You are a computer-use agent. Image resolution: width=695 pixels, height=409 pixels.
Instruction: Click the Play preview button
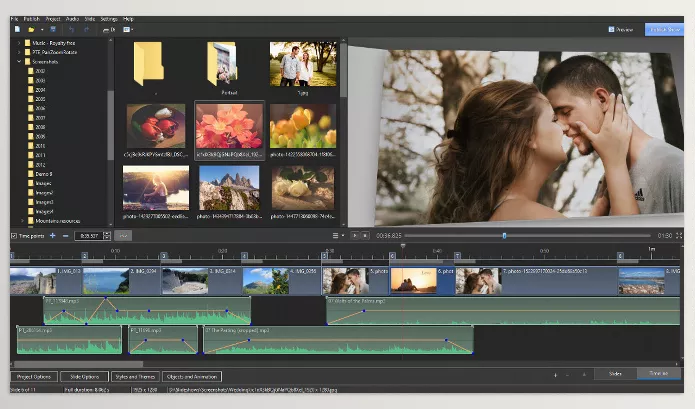[355, 235]
